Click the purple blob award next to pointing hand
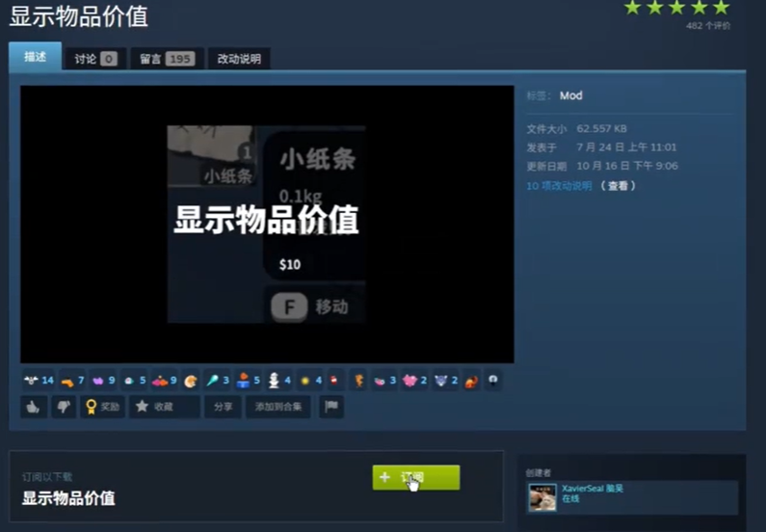The image size is (766, 532). (x=103, y=380)
